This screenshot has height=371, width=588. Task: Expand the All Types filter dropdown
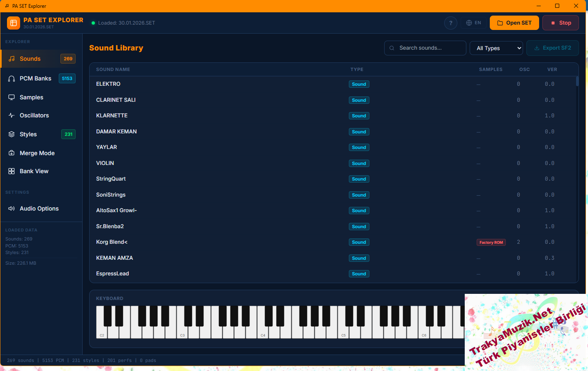pyautogui.click(x=496, y=48)
